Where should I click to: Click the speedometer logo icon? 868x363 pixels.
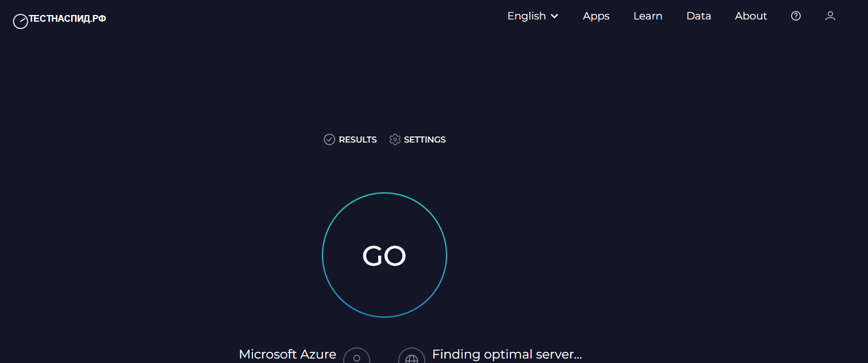pos(21,22)
